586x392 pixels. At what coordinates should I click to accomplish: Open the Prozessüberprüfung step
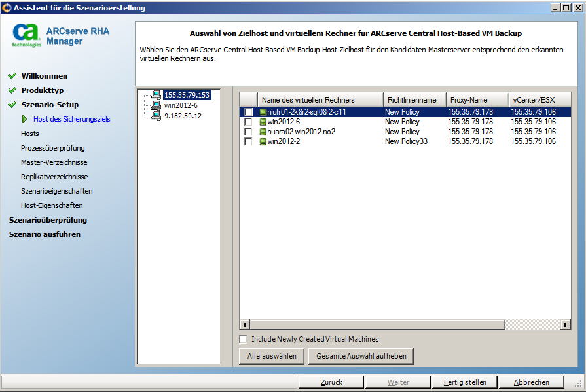[52, 148]
